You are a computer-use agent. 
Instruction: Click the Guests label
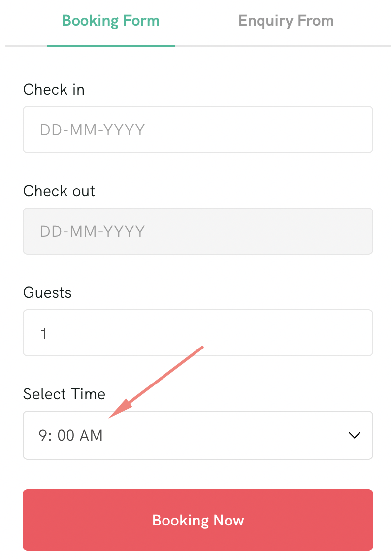[47, 293]
